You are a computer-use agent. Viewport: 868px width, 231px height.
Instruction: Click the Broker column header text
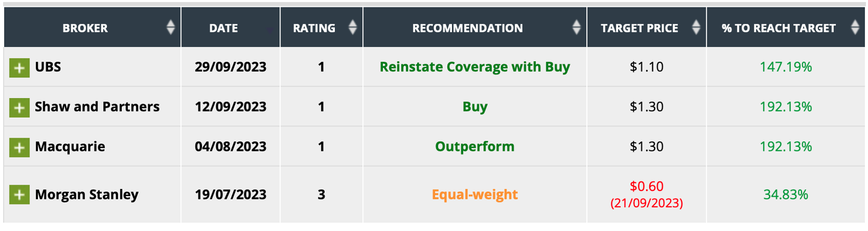[85, 28]
